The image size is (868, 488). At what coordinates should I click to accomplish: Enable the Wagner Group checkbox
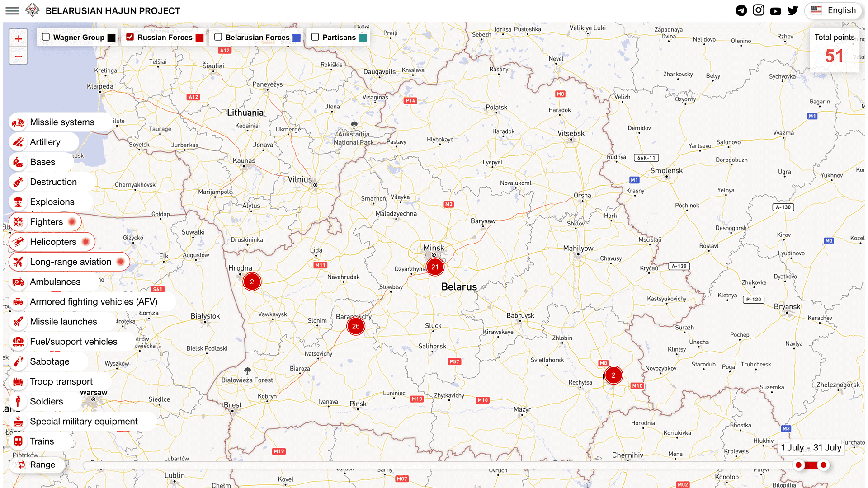point(46,37)
